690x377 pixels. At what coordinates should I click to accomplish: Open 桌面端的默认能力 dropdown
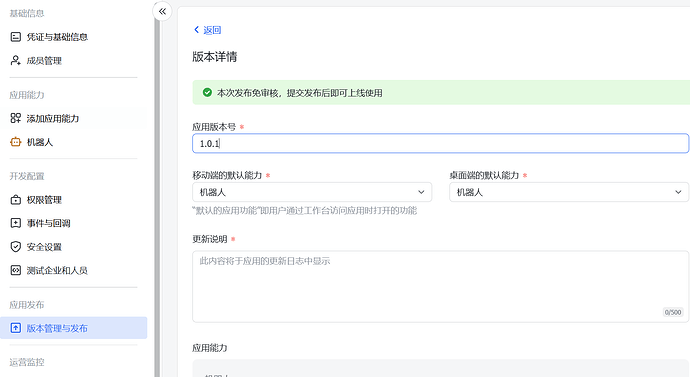point(569,192)
